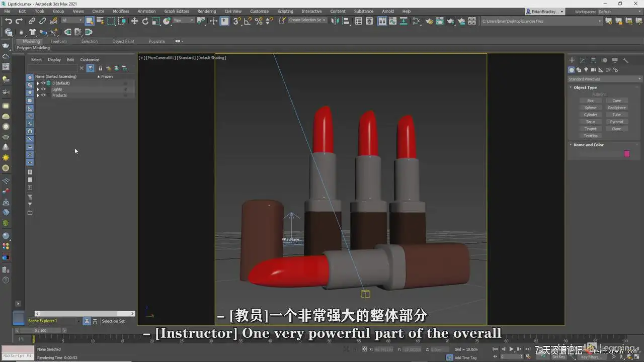Toggle visibility of the Products layer
Image resolution: width=644 pixels, height=362 pixels.
pos(43,95)
